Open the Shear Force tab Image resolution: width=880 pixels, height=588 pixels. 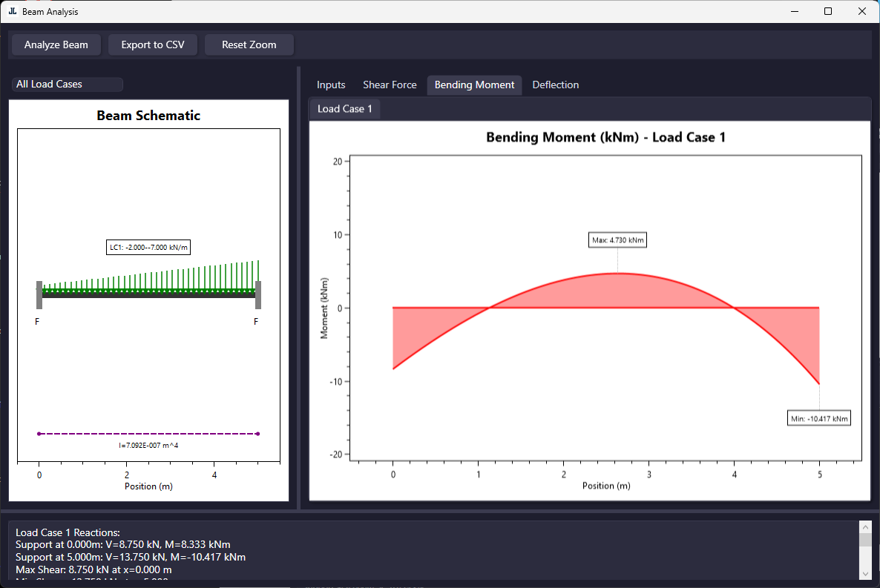(390, 85)
